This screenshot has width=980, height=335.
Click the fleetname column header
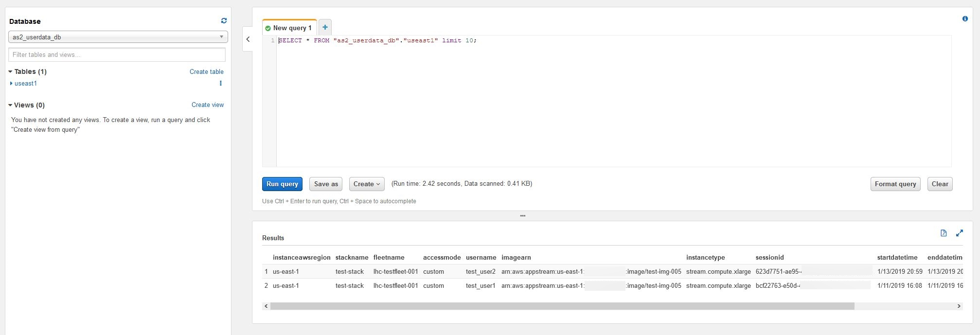(x=389, y=257)
